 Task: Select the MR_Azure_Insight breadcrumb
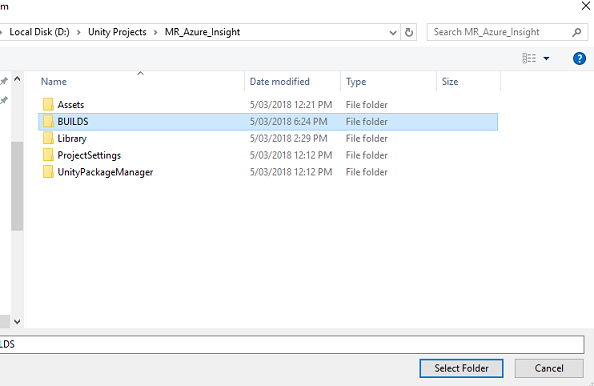[202, 32]
